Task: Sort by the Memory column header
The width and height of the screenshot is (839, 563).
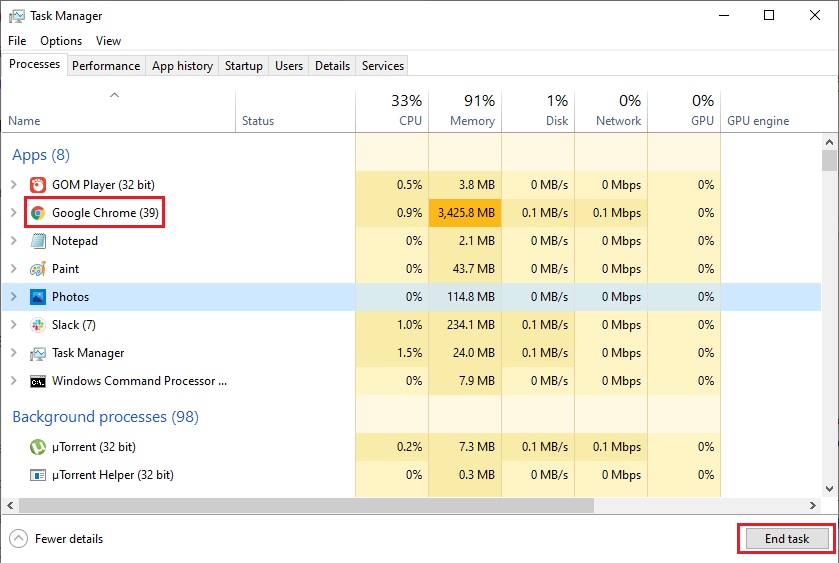Action: click(x=465, y=111)
